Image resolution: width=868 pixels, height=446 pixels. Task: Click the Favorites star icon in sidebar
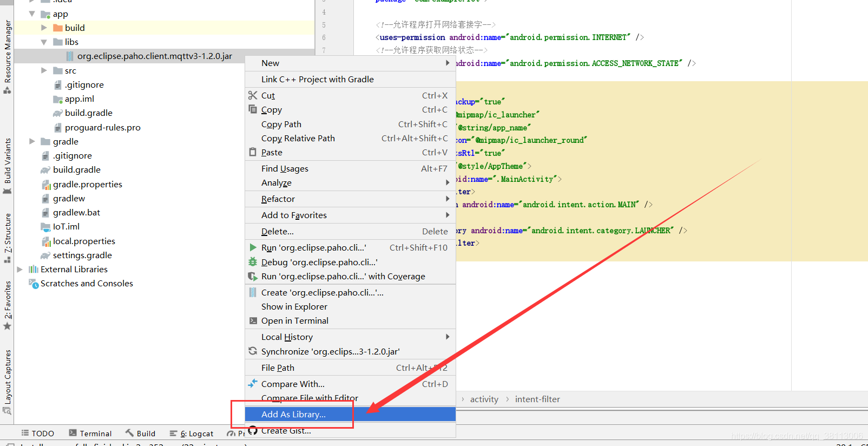tap(7, 326)
